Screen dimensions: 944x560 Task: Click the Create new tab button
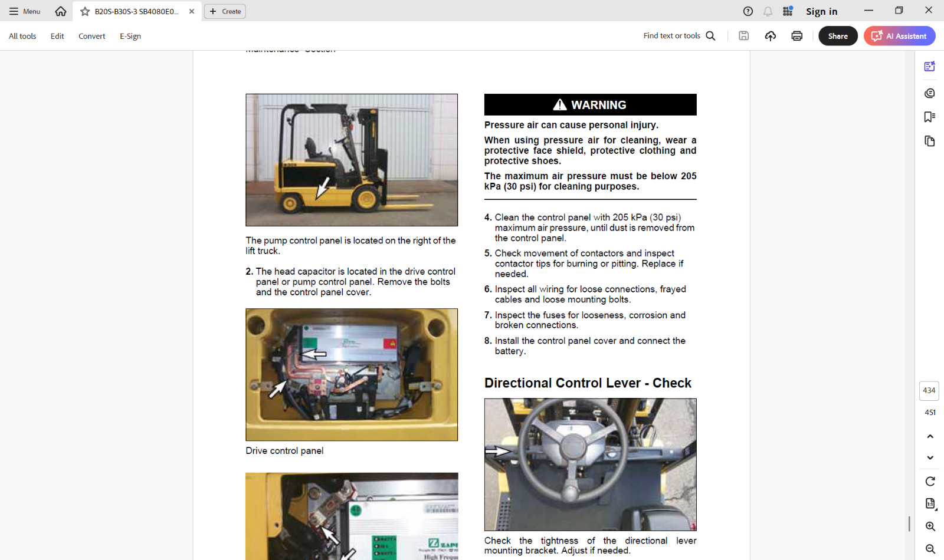[225, 11]
